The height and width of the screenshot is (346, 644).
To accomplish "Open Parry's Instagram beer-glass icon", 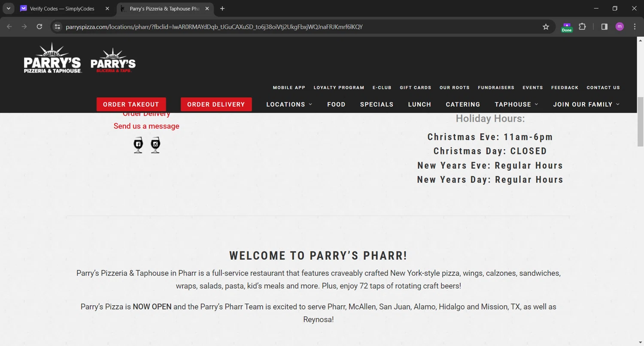I will click(x=155, y=145).
